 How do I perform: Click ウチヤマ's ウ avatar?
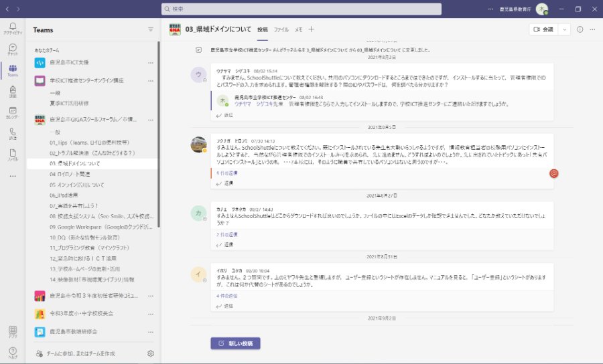198,74
